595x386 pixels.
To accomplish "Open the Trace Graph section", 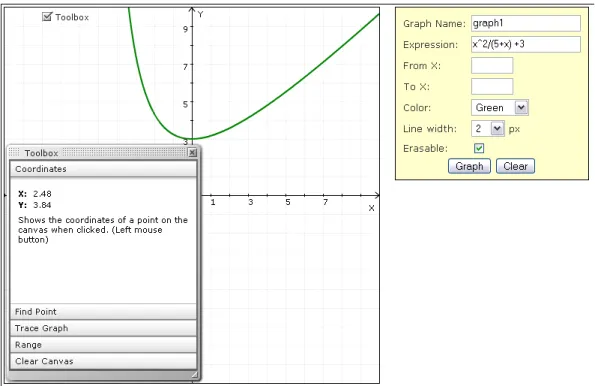I will coord(103,328).
